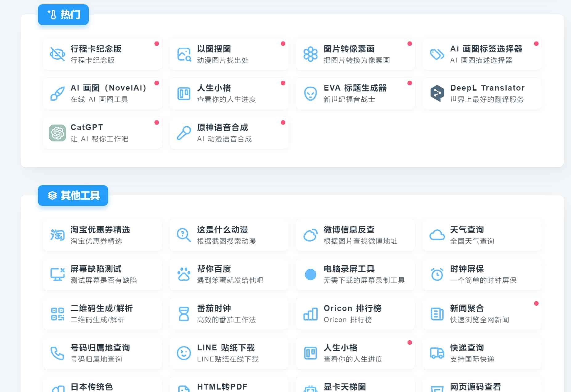Screen dimensions: 571x392
Task: Click the description text 无需下载的屏幕录制工具
Action: click(364, 280)
